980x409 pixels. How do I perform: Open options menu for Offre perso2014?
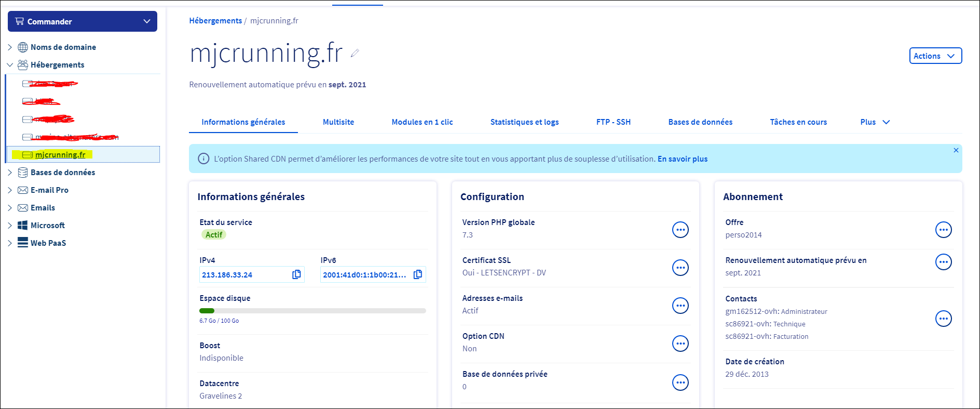[x=943, y=230]
